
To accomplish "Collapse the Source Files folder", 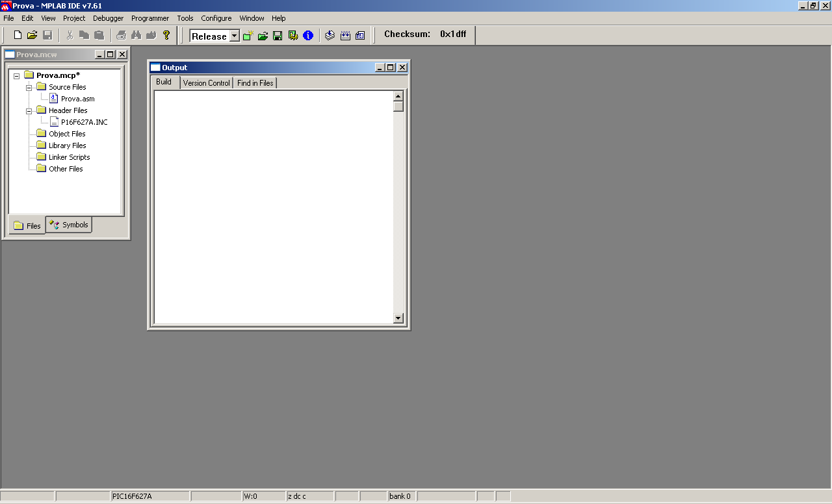I will click(29, 87).
